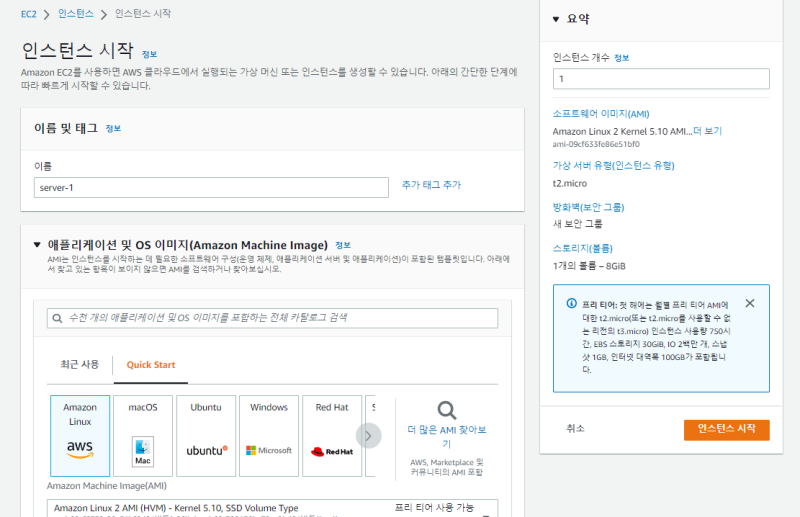Click the 스토리지(볼륨) summary link
800x517 pixels.
pos(583,249)
